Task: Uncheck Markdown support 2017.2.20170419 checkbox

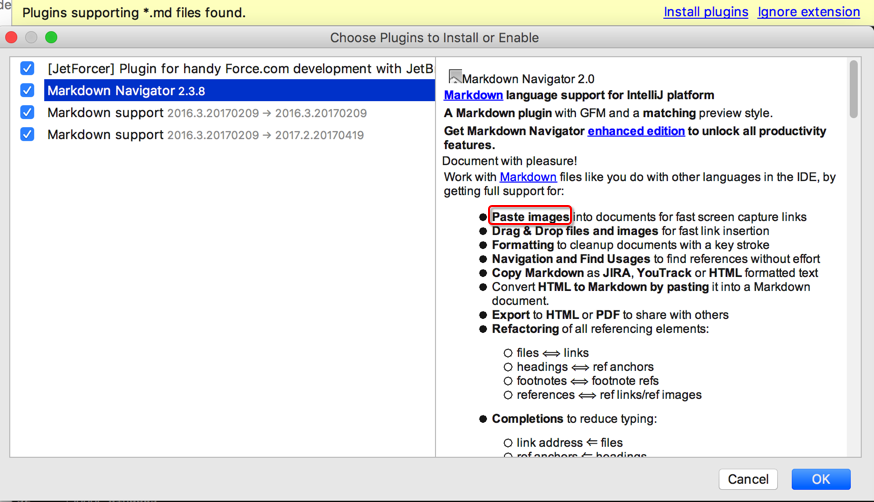Action: [27, 134]
